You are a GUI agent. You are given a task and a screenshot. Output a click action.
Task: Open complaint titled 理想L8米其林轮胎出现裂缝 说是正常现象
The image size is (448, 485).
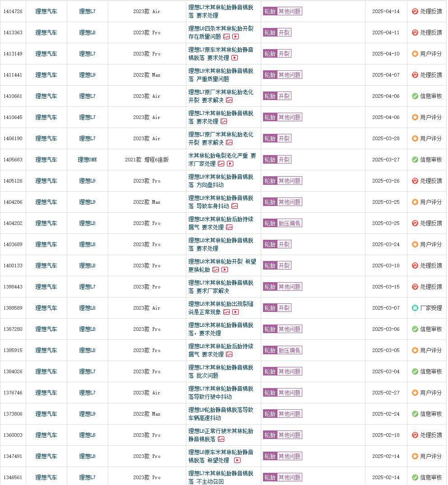pos(221,308)
